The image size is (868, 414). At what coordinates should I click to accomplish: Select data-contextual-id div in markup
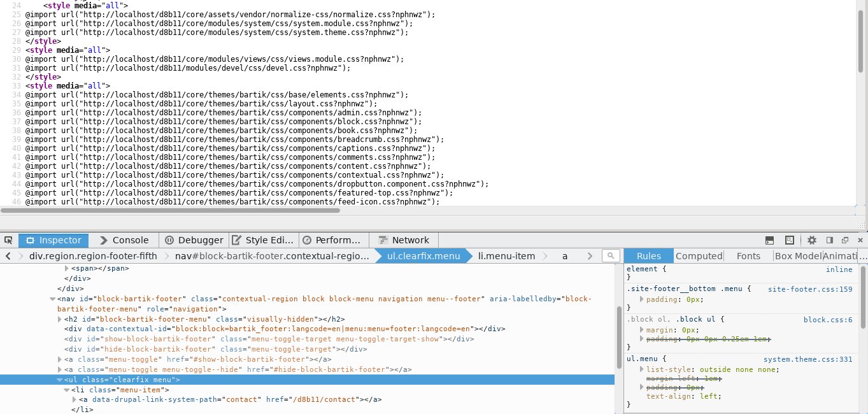click(285, 329)
